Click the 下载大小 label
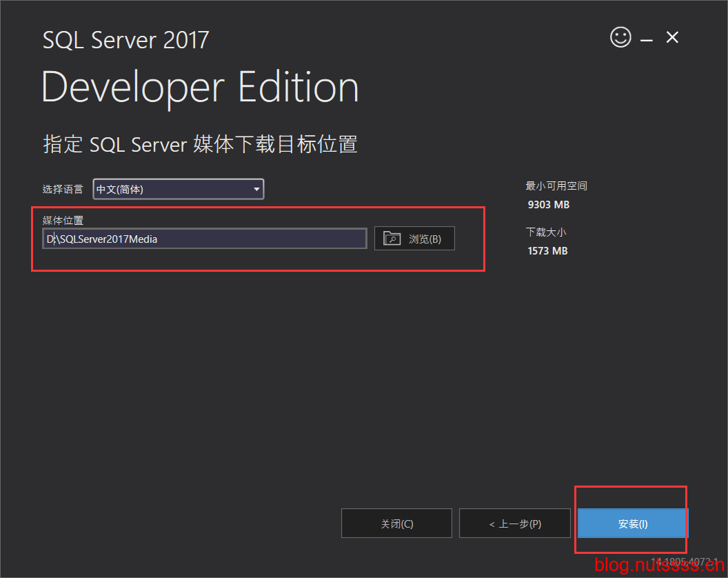Image resolution: width=728 pixels, height=578 pixels. click(545, 232)
